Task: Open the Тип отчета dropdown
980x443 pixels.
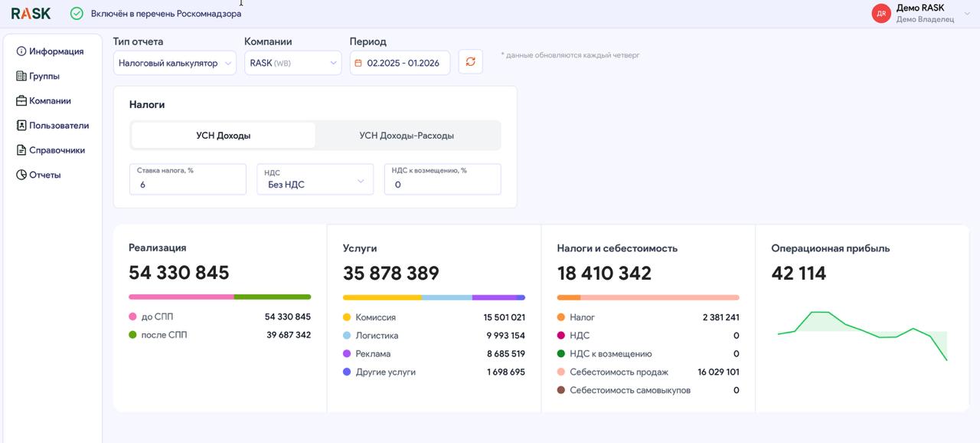Action: click(175, 63)
